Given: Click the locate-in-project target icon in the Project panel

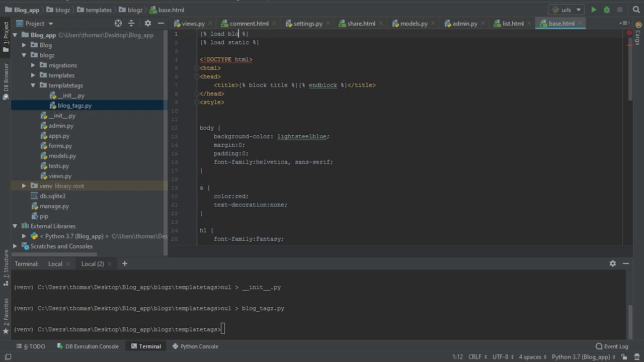Looking at the screenshot, I should [118, 23].
